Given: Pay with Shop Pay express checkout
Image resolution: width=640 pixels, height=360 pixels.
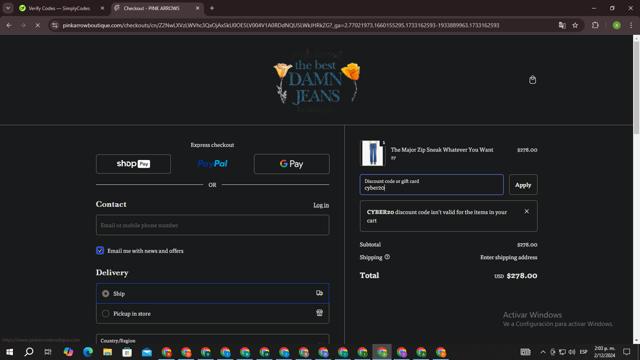Looking at the screenshot, I should click(x=133, y=164).
